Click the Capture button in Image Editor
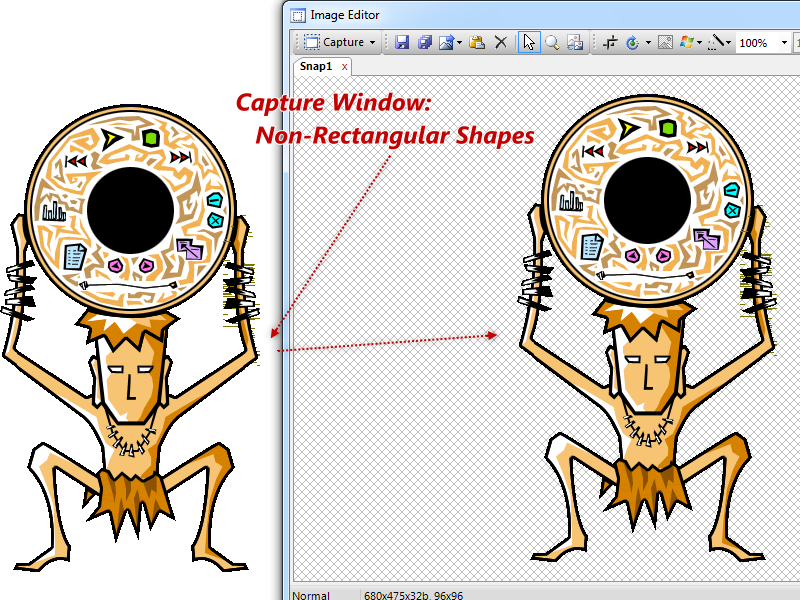The height and width of the screenshot is (600, 800). [334, 42]
